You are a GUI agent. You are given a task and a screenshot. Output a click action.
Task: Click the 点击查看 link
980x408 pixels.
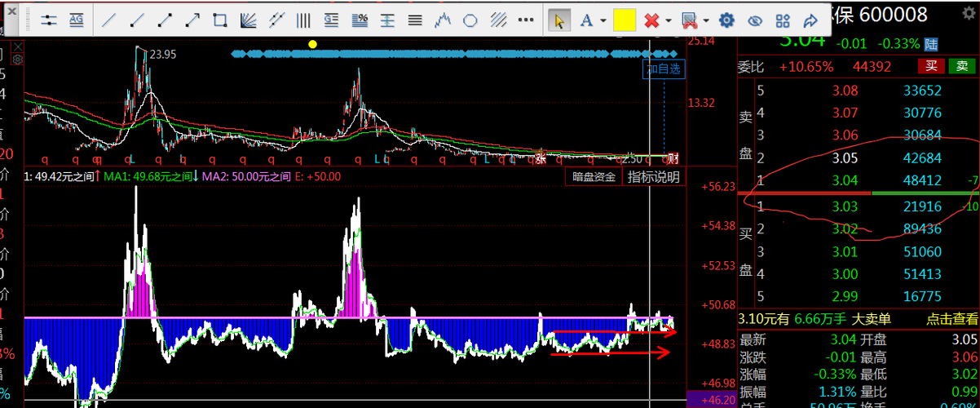953,320
